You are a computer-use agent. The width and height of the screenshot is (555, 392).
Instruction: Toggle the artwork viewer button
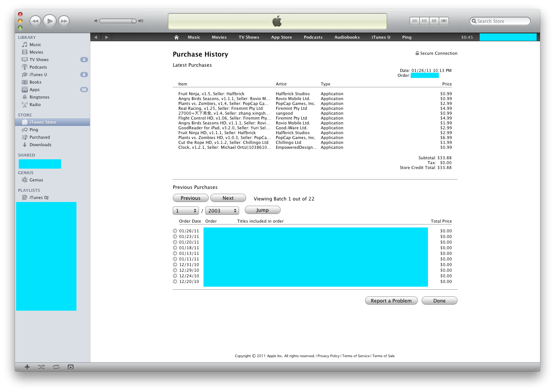tap(70, 367)
